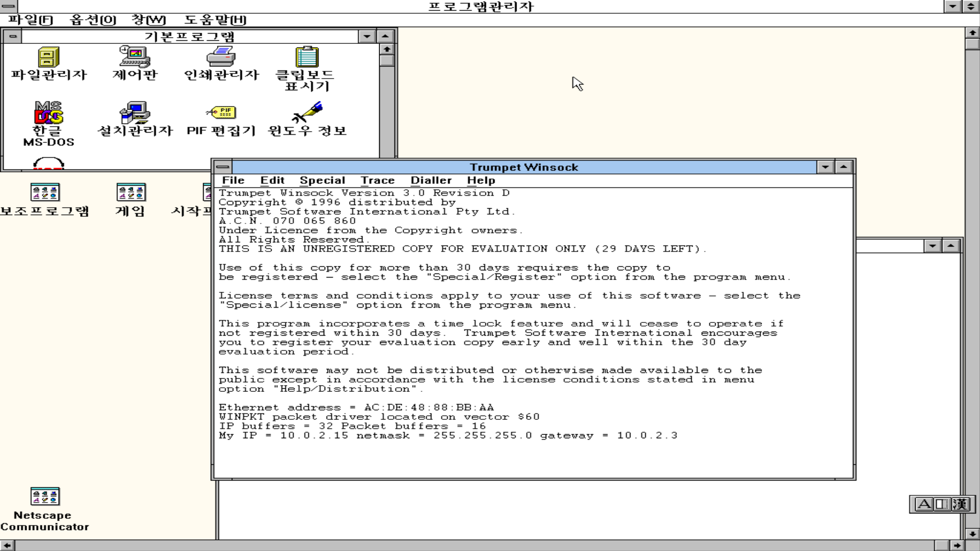Screen dimensions: 980x551
Task: Open 기본프로그램 window control menu box
Action: tap(13, 36)
